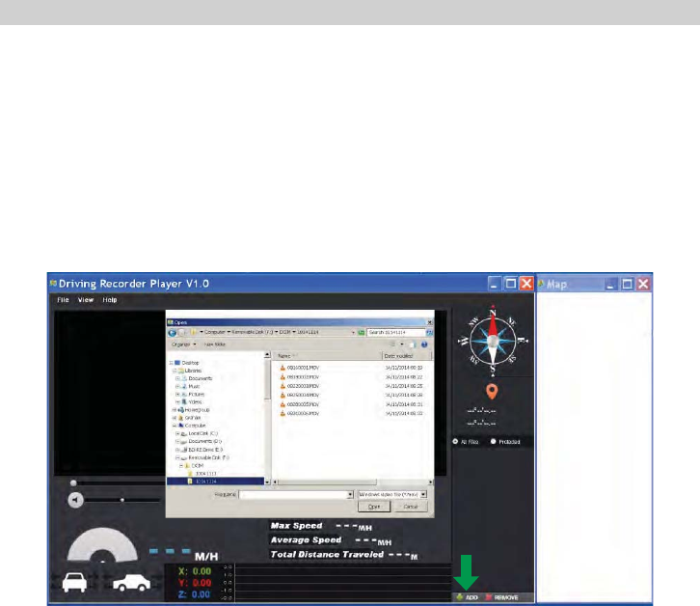The width and height of the screenshot is (700, 606).
Task: Select BD-RE Drive (E:) in the tree
Action: click(x=205, y=450)
